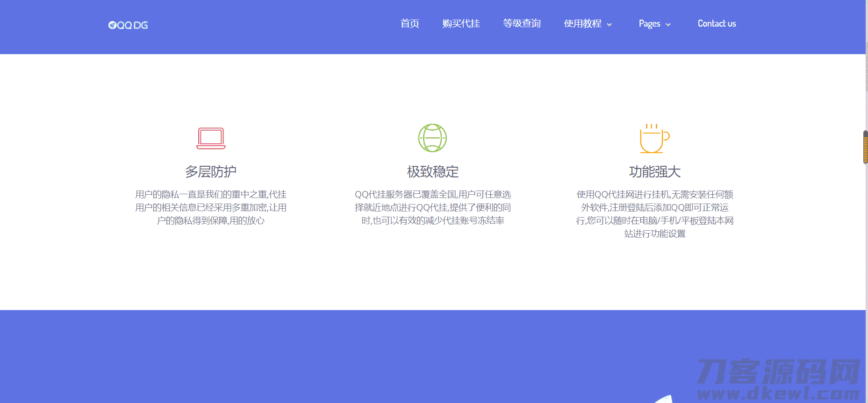Open 等级查询 in navigation
The image size is (868, 403).
[522, 23]
